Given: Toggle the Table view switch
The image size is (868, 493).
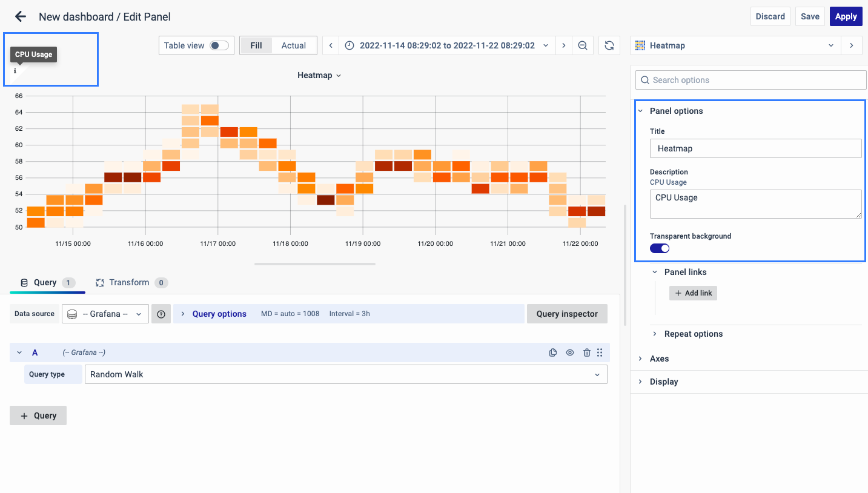Looking at the screenshot, I should click(219, 45).
